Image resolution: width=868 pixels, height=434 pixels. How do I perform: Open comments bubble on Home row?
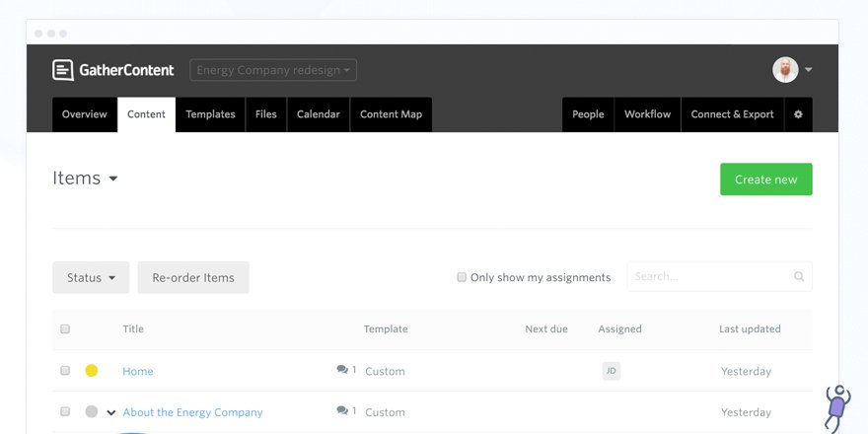click(342, 370)
